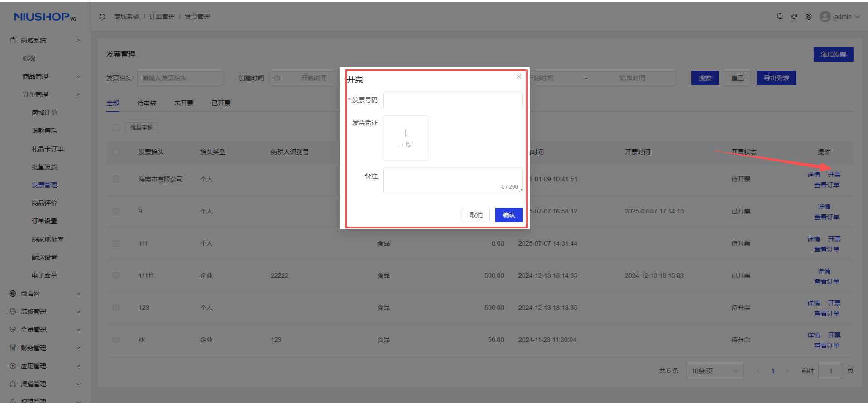Click the 确认 button in dialog
The image size is (868, 403).
[508, 215]
